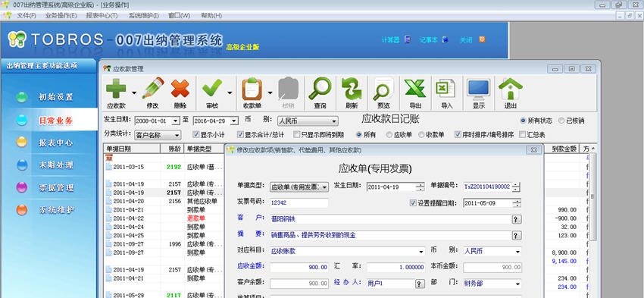Viewport: 644px width, 298px height.
Task: Open 报表中心 in the sidebar
Action: pos(55,143)
